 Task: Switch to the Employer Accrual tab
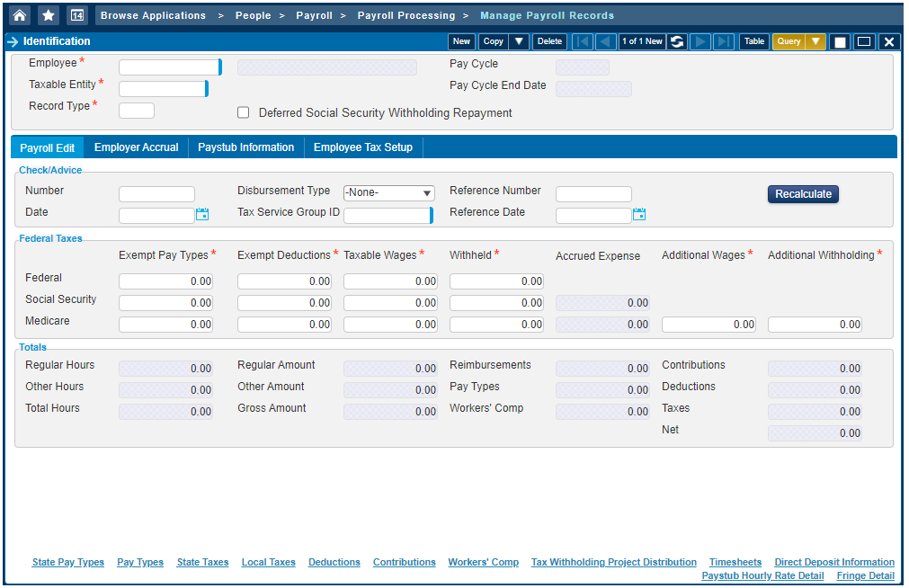click(x=136, y=147)
